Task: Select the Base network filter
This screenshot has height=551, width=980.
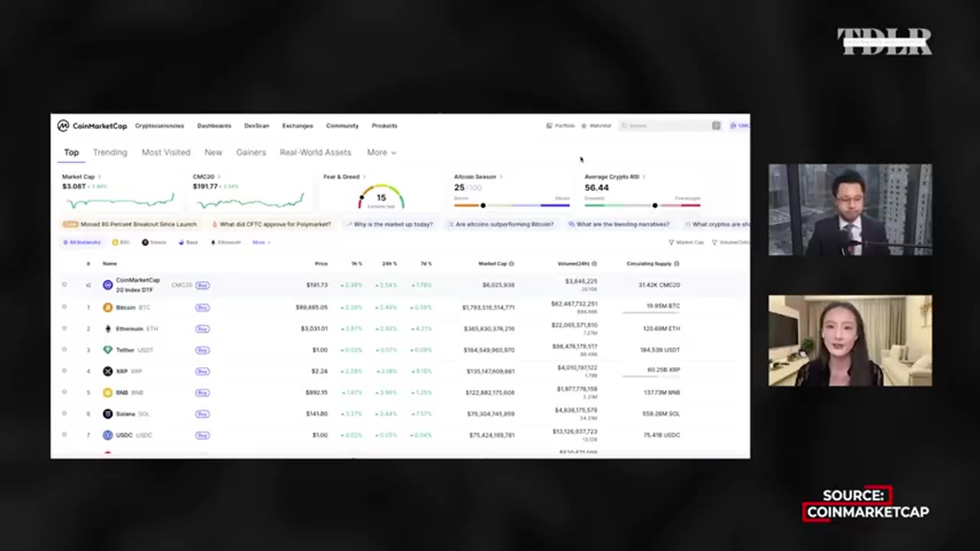Action: [188, 243]
